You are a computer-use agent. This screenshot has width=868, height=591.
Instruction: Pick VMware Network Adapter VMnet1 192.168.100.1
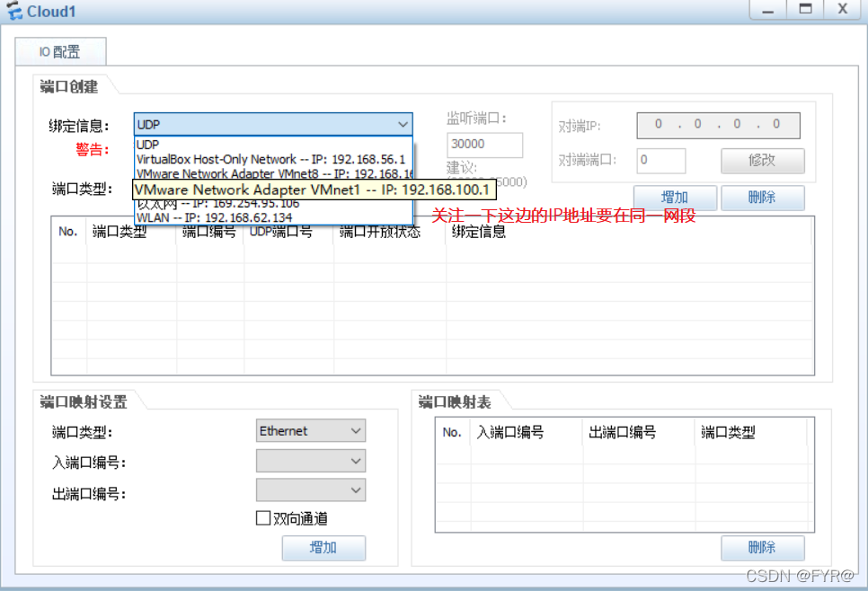pos(314,190)
